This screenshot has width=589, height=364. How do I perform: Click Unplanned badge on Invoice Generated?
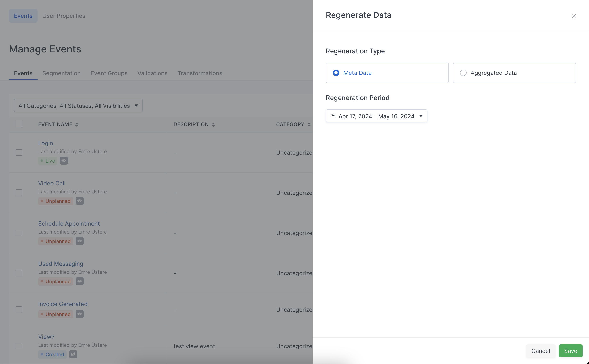click(55, 314)
